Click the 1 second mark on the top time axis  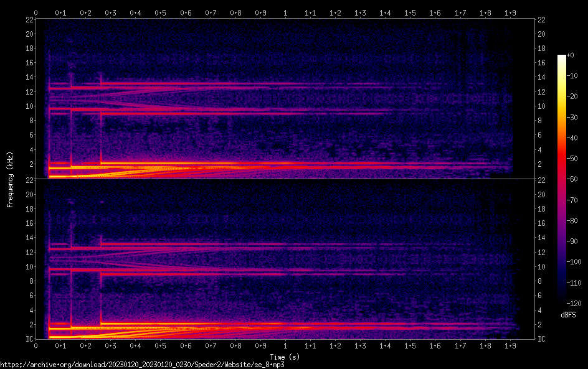point(285,12)
